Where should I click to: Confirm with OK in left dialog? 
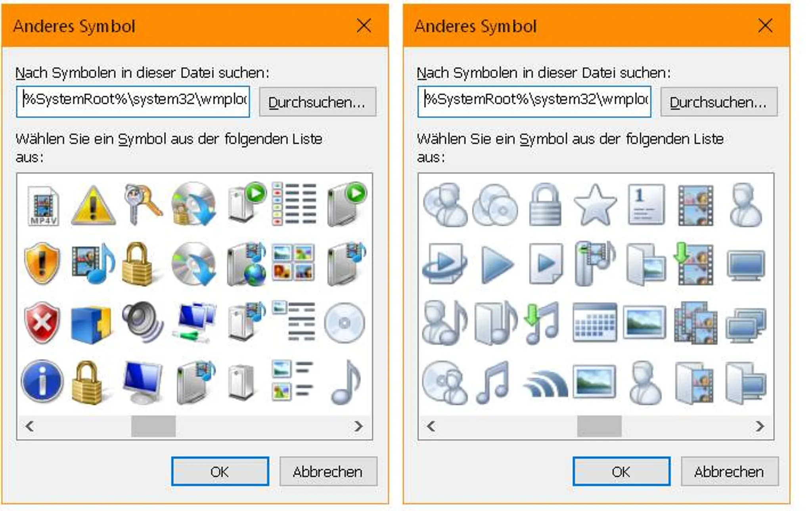pos(220,471)
